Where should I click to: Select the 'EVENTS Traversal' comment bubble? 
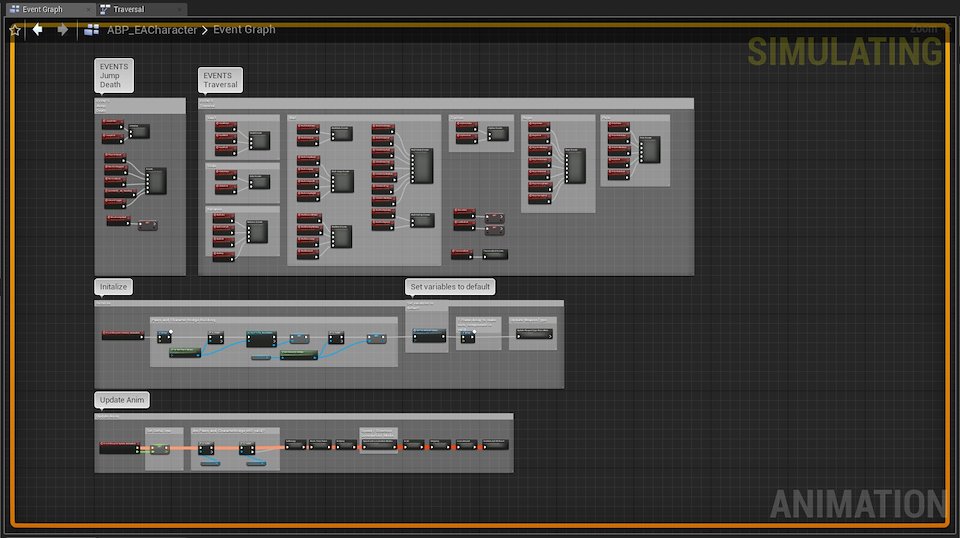pos(220,80)
